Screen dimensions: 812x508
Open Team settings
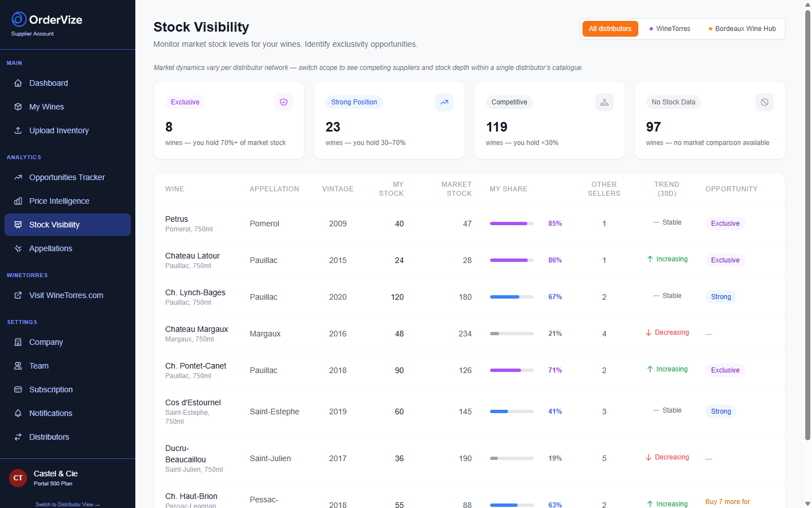[x=68, y=366]
